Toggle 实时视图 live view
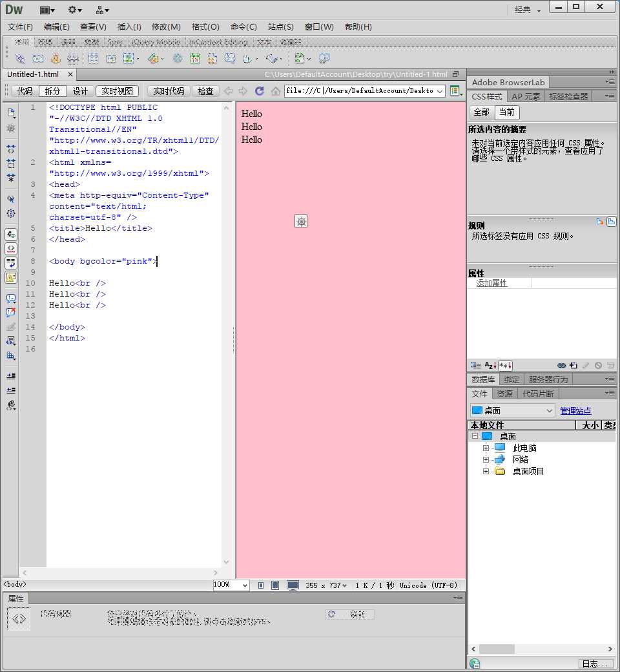This screenshot has height=672, width=620. (x=117, y=91)
